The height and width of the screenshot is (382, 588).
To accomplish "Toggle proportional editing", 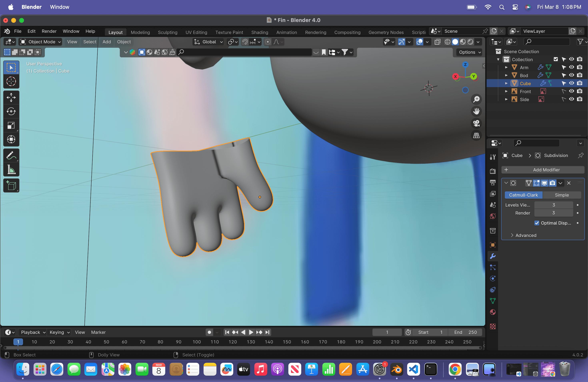I will click(x=268, y=42).
